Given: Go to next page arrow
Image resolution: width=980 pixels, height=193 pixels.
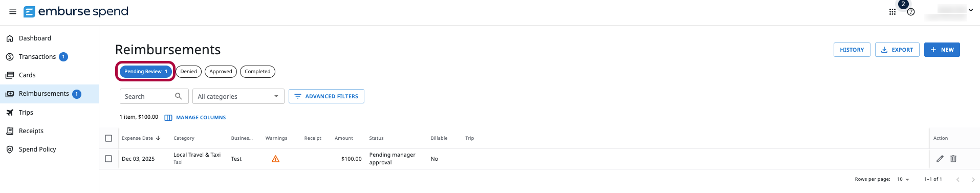Looking at the screenshot, I should click(x=973, y=179).
